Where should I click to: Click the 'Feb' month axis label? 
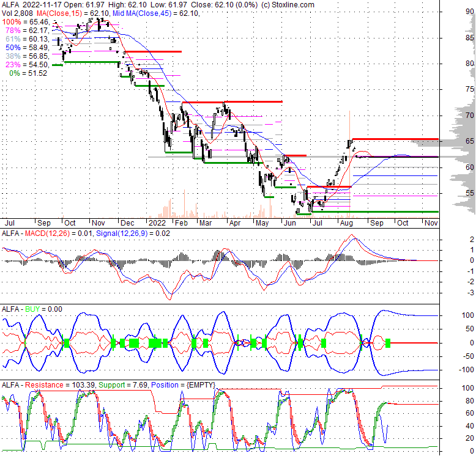coord(181,223)
